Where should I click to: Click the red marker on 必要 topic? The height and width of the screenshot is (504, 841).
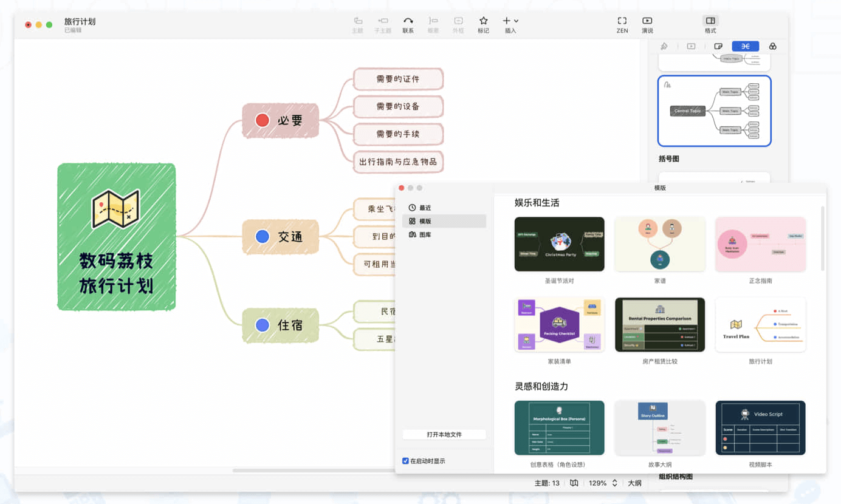(263, 120)
